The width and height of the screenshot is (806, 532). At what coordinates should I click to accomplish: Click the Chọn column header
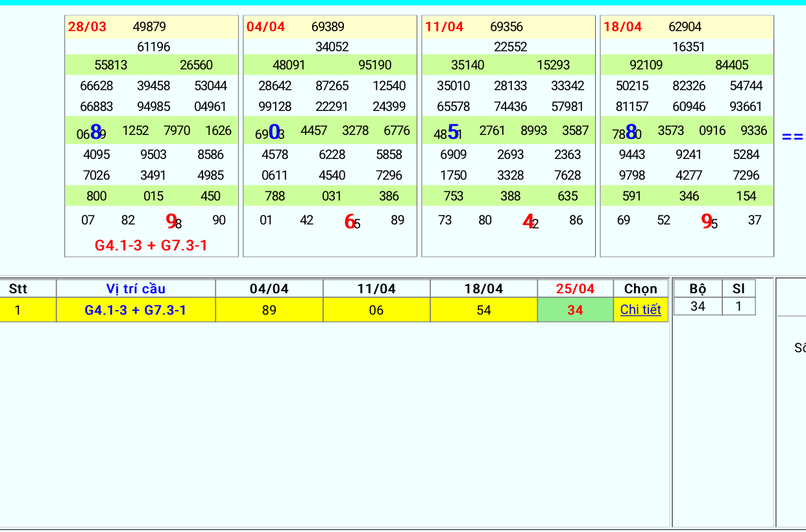[641, 289]
